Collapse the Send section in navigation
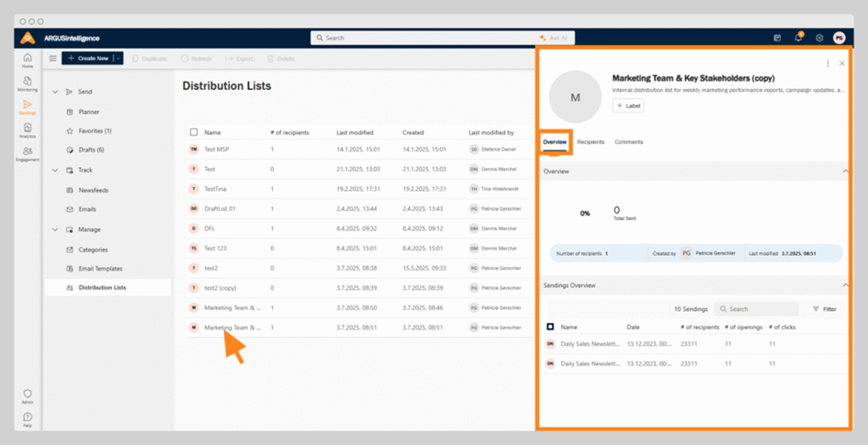This screenshot has height=445, width=868. pos(55,92)
